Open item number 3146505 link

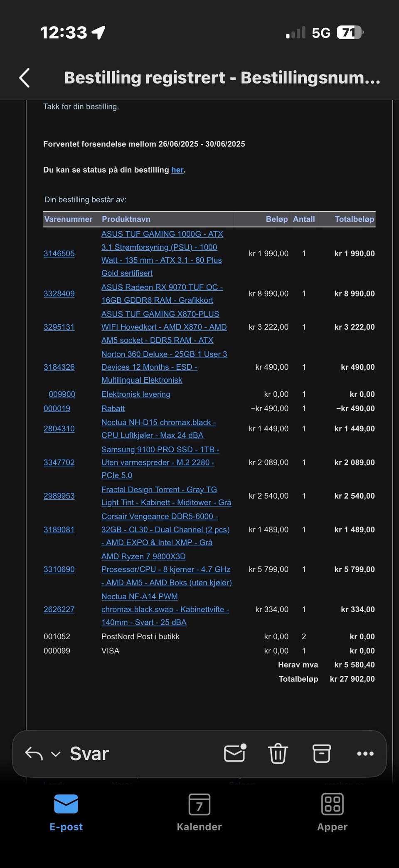coord(59,254)
